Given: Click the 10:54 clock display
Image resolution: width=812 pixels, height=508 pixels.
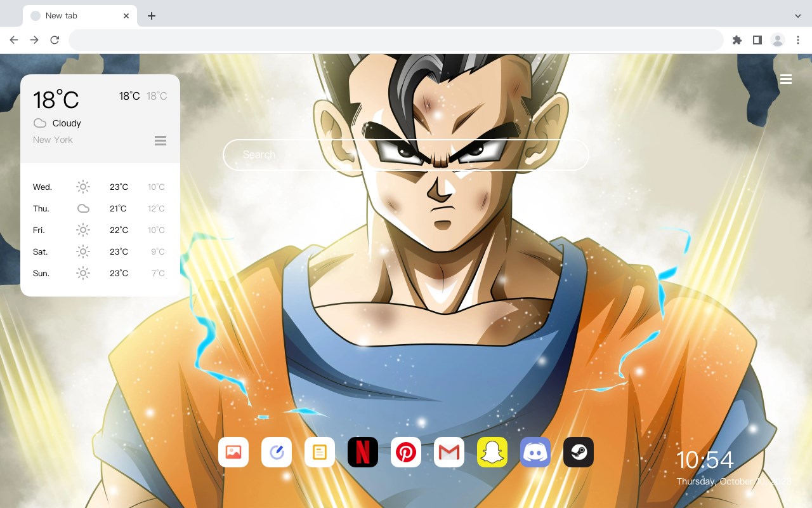Looking at the screenshot, I should (x=705, y=460).
